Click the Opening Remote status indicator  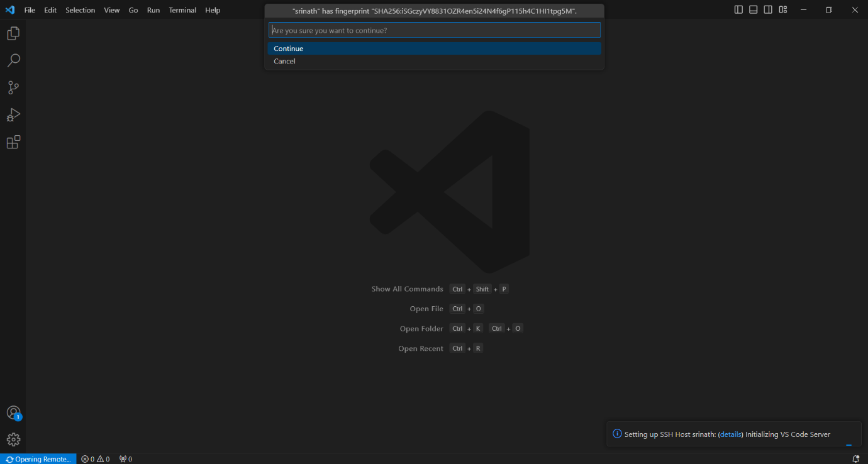point(38,459)
